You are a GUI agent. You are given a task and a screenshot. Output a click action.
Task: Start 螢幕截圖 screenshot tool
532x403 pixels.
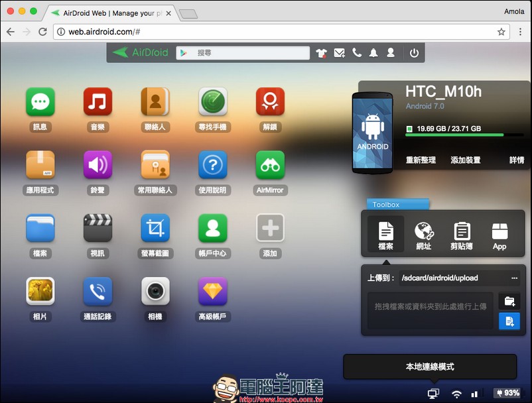tap(155, 228)
